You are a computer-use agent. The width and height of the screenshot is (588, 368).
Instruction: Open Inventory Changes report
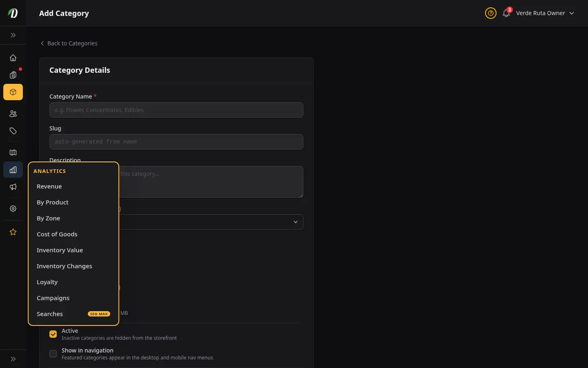coord(73,266)
